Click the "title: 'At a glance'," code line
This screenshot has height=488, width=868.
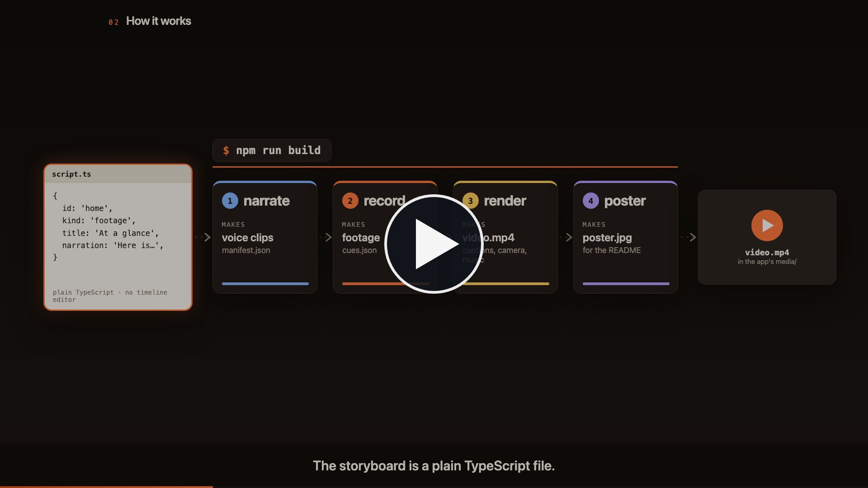tap(111, 233)
